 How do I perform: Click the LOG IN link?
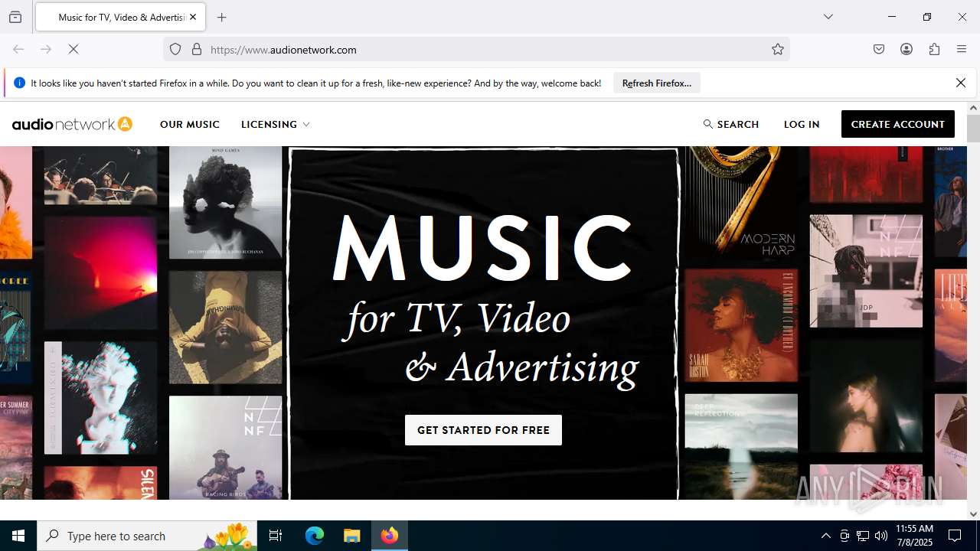[802, 124]
